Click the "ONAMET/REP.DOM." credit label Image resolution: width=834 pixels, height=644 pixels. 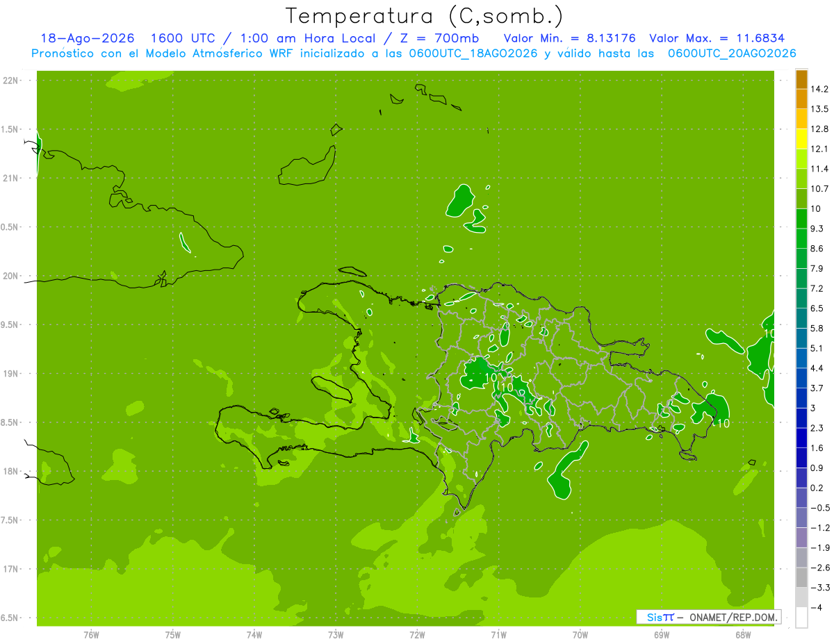[x=732, y=617]
